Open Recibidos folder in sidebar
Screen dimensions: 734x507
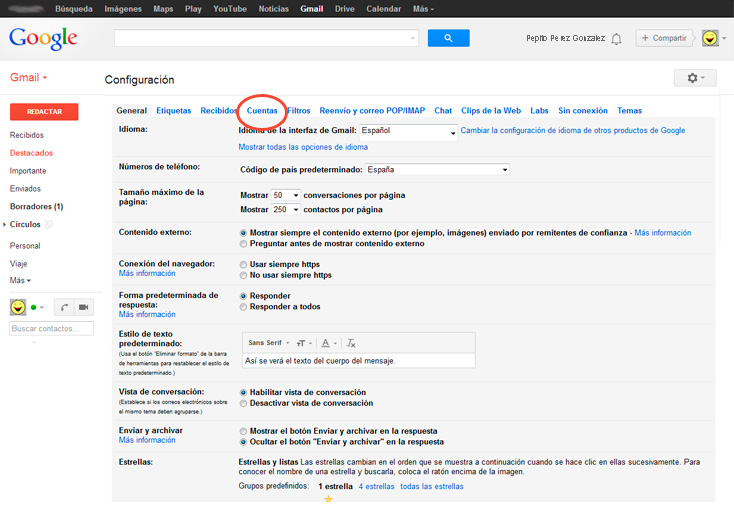pos(27,135)
